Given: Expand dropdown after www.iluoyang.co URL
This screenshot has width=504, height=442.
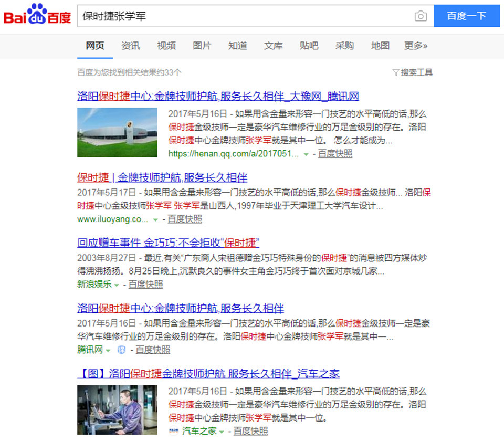Looking at the screenshot, I should pos(155,220).
